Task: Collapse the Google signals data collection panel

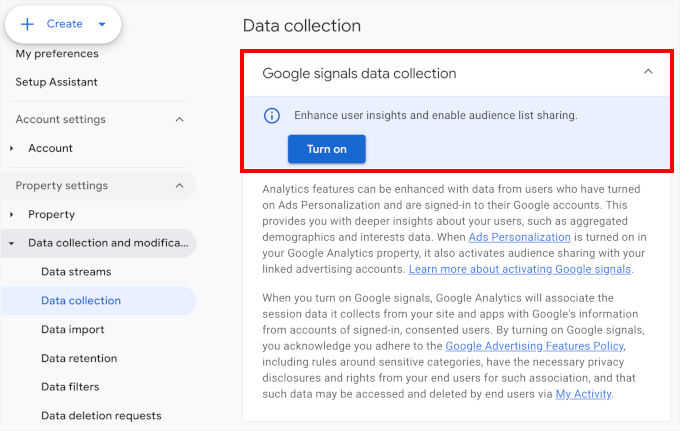Action: pos(648,72)
